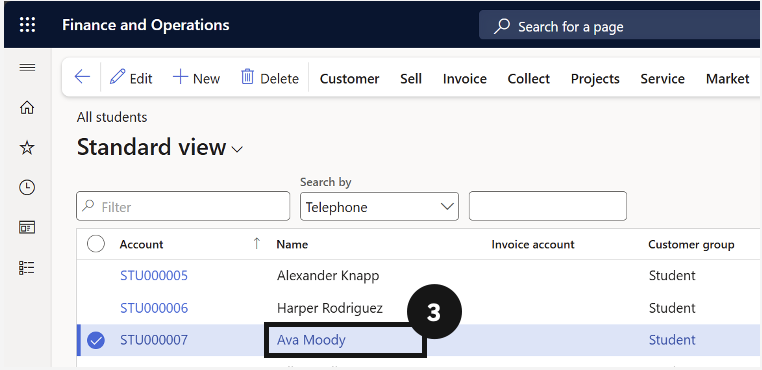Open Modules list icon in sidebar
The image size is (762, 370).
(27, 267)
